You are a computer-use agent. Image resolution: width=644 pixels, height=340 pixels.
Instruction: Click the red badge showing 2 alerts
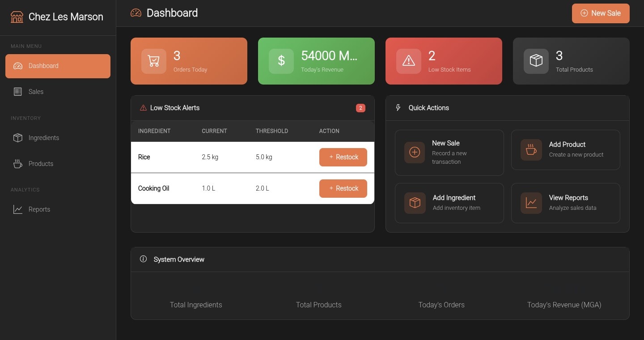[360, 108]
